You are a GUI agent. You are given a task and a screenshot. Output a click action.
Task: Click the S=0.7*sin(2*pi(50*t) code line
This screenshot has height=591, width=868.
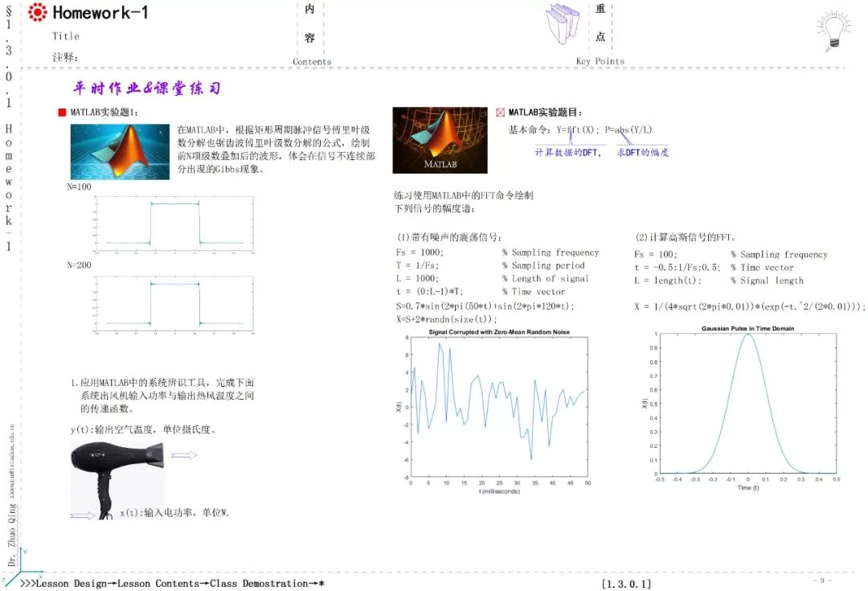(485, 306)
